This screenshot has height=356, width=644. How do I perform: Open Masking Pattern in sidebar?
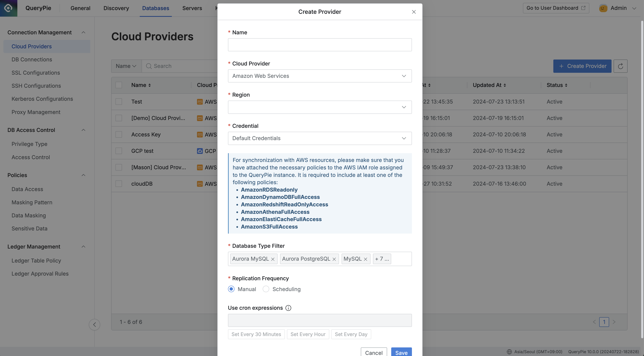point(32,202)
